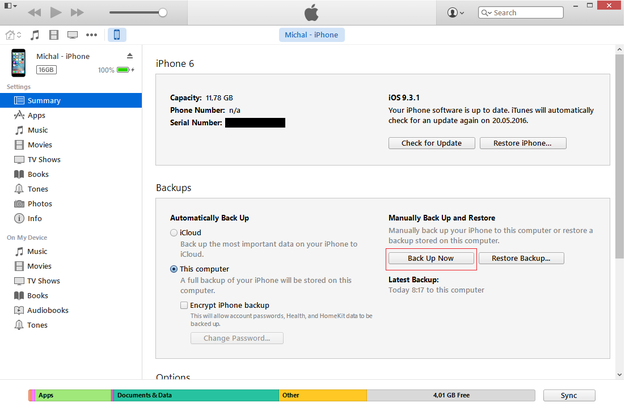This screenshot has width=625, height=411.
Task: Open Tones in Settings sidebar
Action: 71,189
